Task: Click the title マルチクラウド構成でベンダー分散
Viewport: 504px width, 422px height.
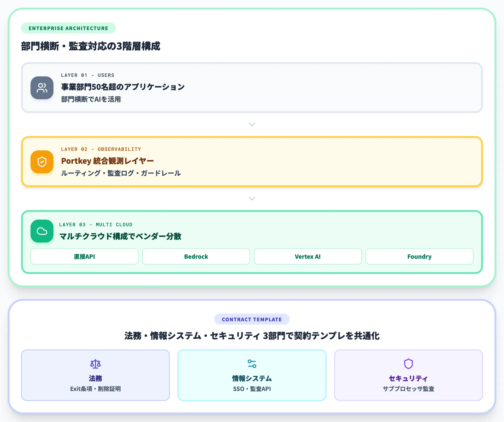Action: (120, 236)
